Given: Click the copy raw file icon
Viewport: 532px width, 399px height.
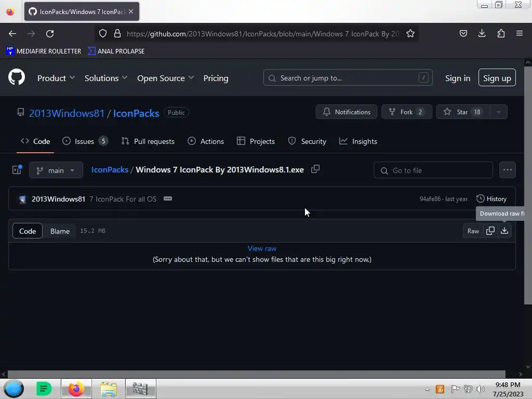Looking at the screenshot, I should click(x=490, y=231).
